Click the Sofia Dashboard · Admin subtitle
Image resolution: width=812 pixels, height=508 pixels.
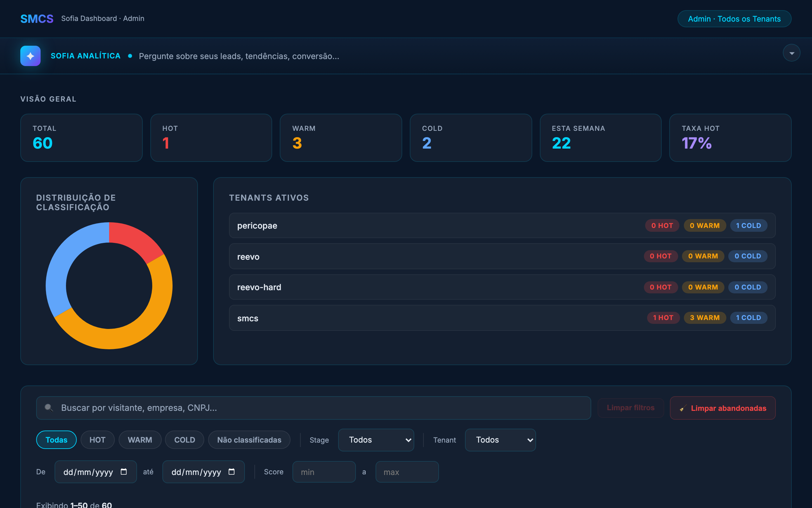click(x=103, y=18)
